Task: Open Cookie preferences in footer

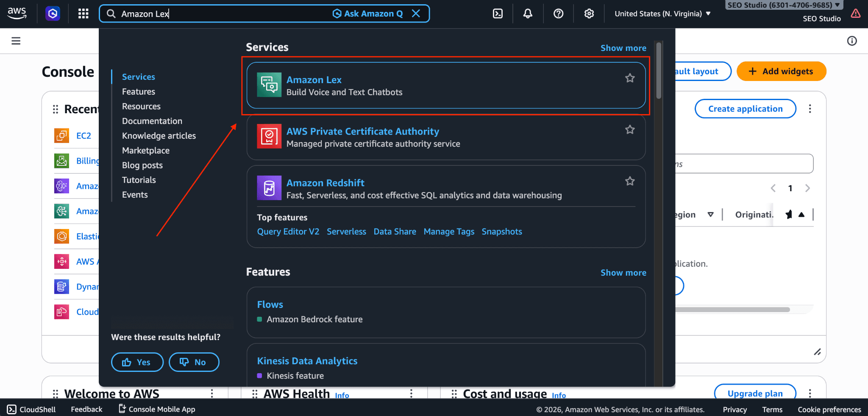Action: [829, 410]
